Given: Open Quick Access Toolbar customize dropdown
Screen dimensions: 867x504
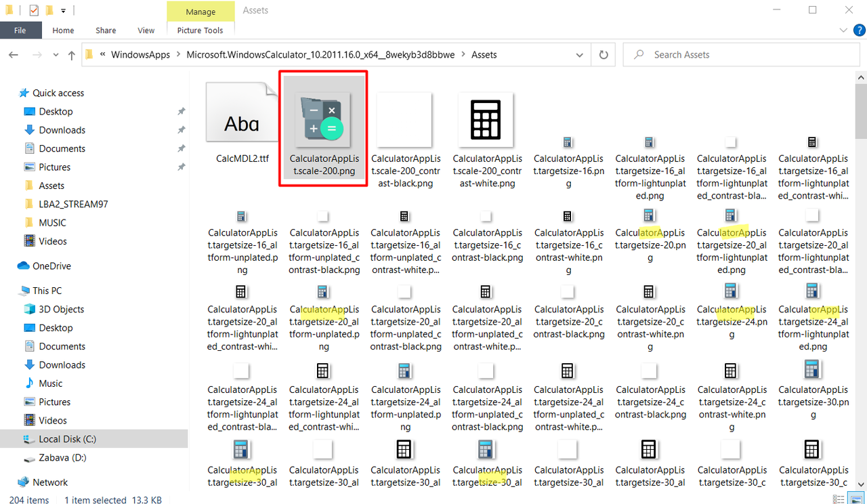Looking at the screenshot, I should [63, 11].
